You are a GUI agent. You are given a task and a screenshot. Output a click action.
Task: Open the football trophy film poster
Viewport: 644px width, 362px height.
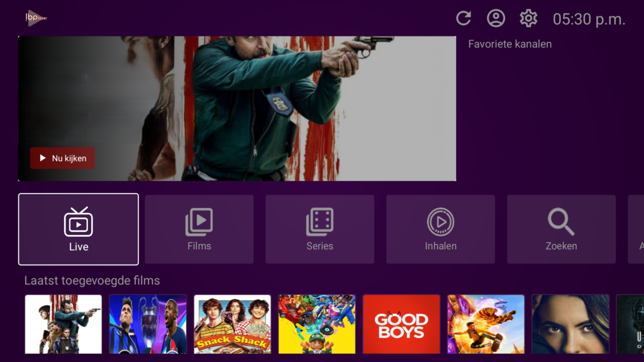(x=148, y=324)
